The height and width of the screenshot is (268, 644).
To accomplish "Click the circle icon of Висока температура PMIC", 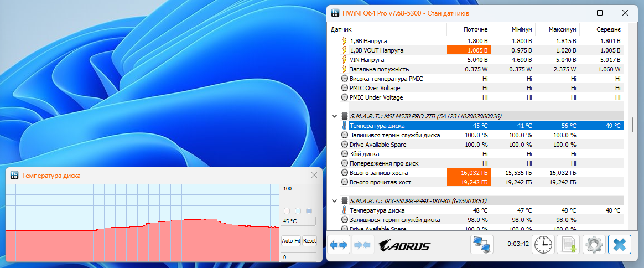I will pos(345,79).
